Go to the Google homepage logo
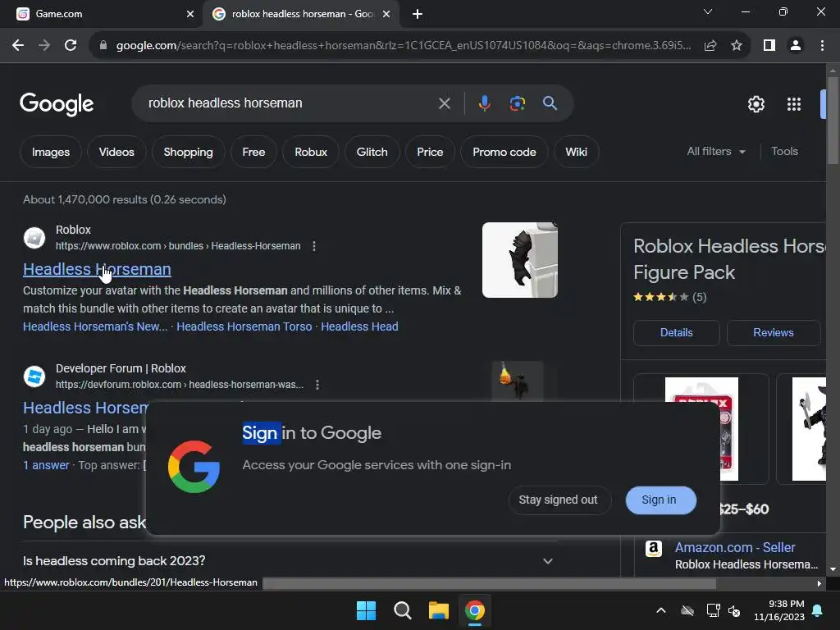Viewport: 840px width, 630px height. tap(57, 104)
